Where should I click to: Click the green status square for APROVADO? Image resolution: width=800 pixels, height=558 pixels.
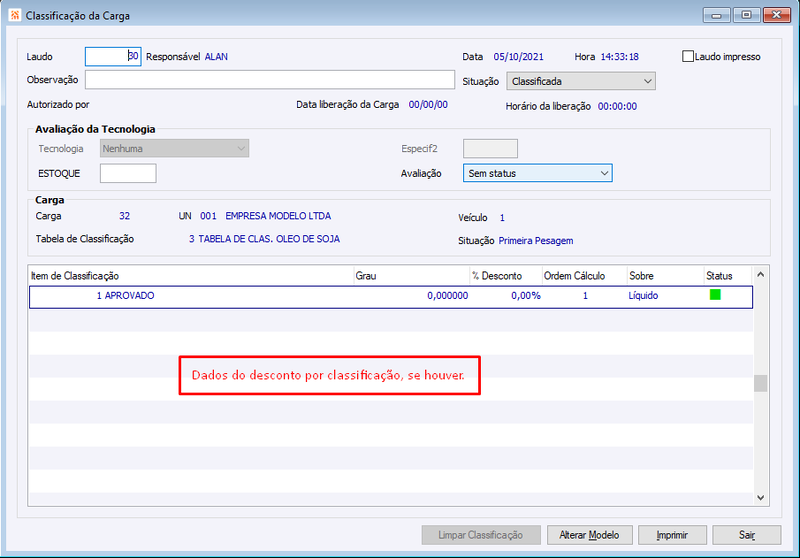coord(715,295)
